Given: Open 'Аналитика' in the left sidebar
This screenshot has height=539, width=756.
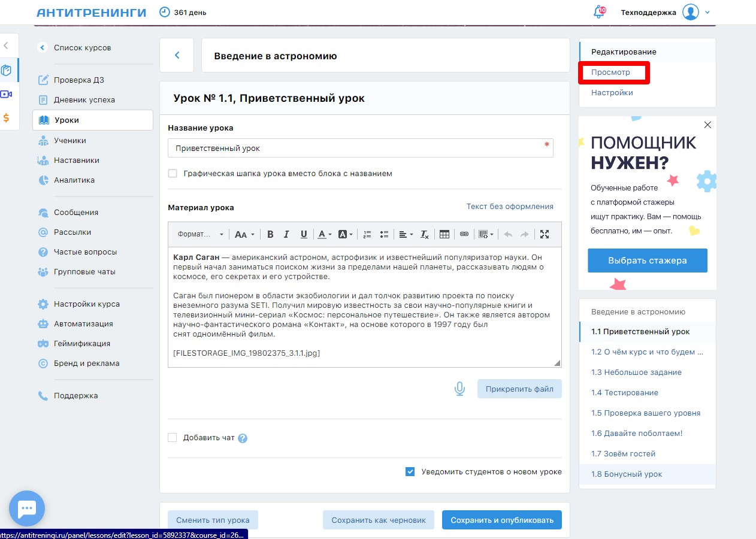Looking at the screenshot, I should (x=74, y=180).
